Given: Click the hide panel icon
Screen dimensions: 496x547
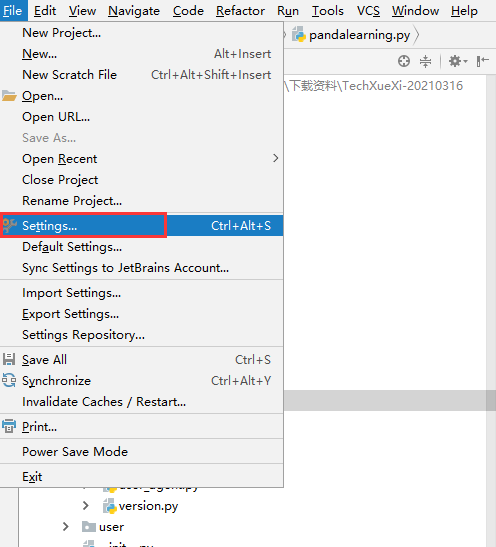Looking at the screenshot, I should (483, 61).
